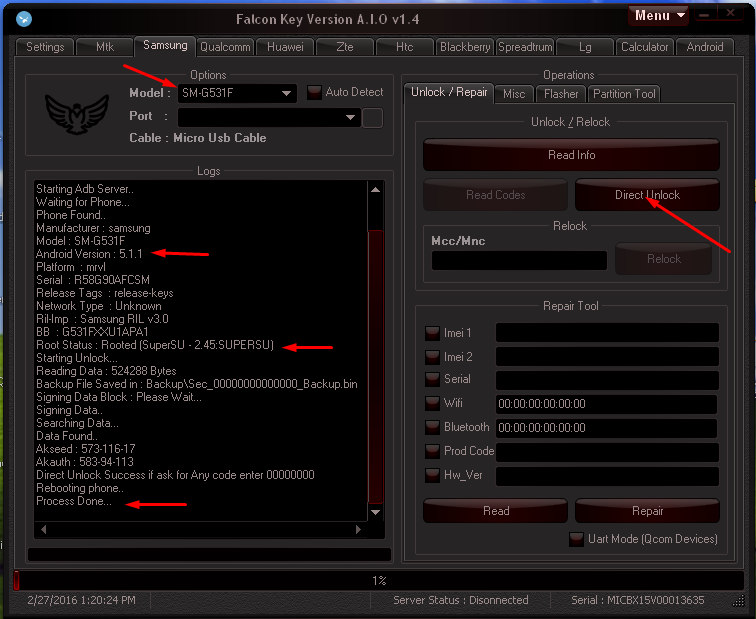Click the Bluetooth address input field

pos(606,428)
